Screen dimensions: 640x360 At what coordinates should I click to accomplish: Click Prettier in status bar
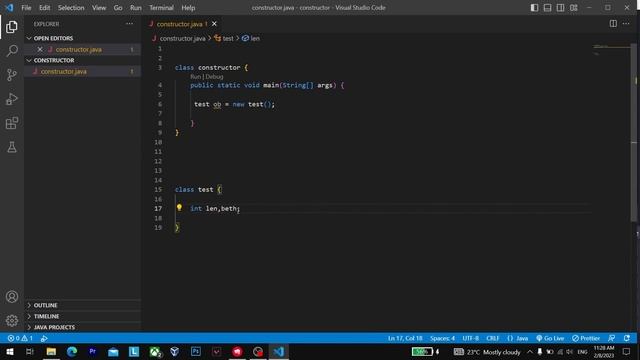pos(586,338)
